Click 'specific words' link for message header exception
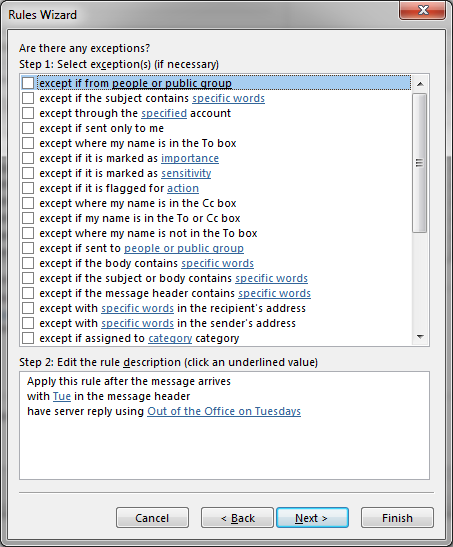The height and width of the screenshot is (547, 453). click(x=274, y=293)
